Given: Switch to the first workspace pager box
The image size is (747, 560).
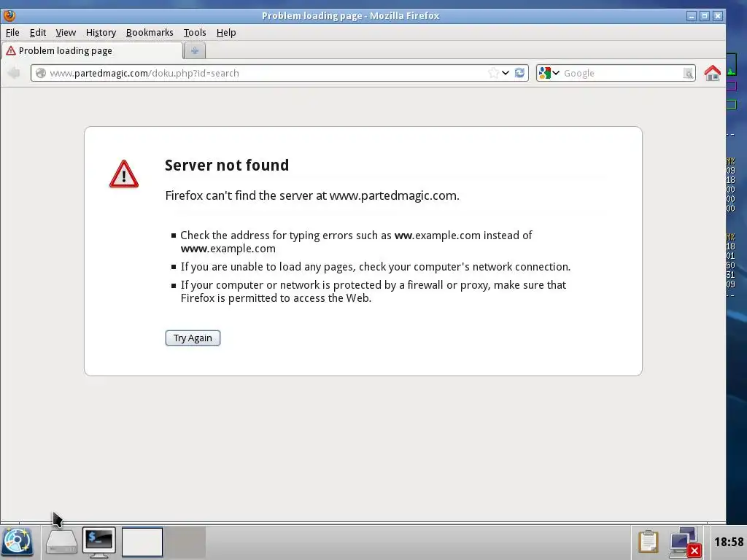Looking at the screenshot, I should (x=142, y=542).
